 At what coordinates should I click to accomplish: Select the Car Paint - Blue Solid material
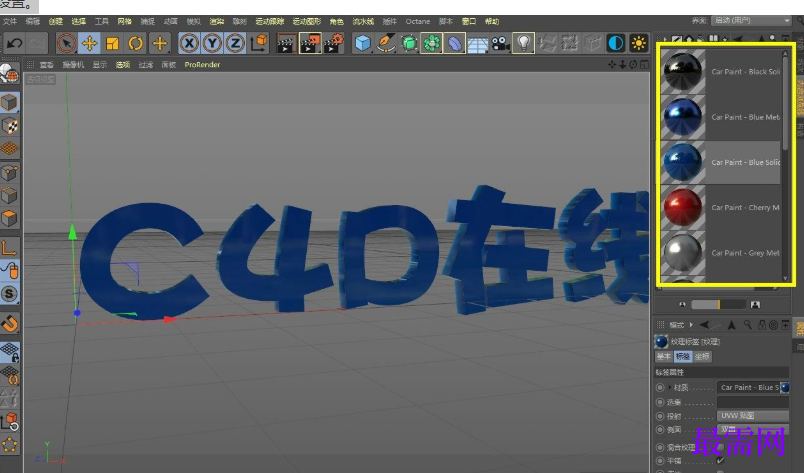tap(720, 162)
